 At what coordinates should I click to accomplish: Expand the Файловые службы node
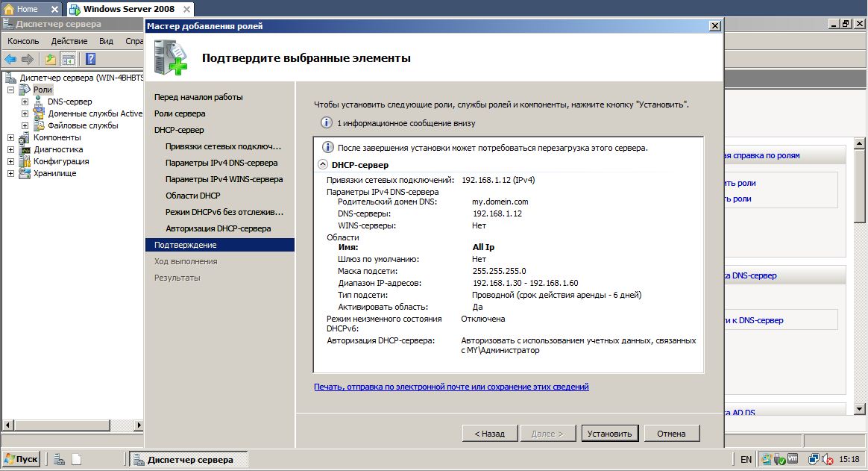click(25, 126)
